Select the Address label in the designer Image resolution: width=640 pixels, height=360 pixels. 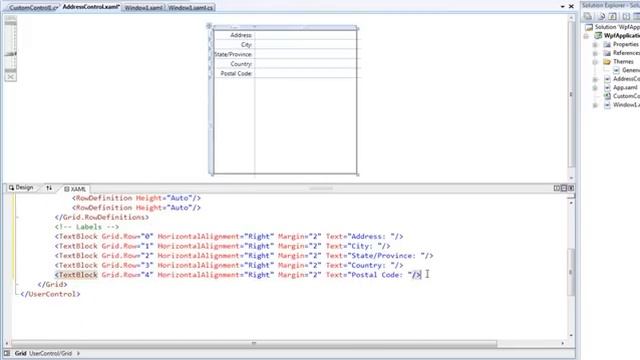241,35
